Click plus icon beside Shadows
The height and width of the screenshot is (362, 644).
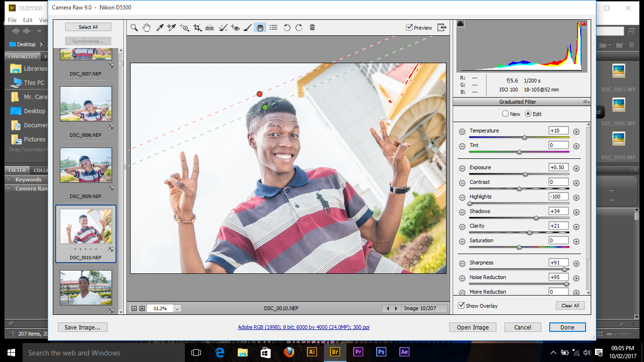click(576, 213)
